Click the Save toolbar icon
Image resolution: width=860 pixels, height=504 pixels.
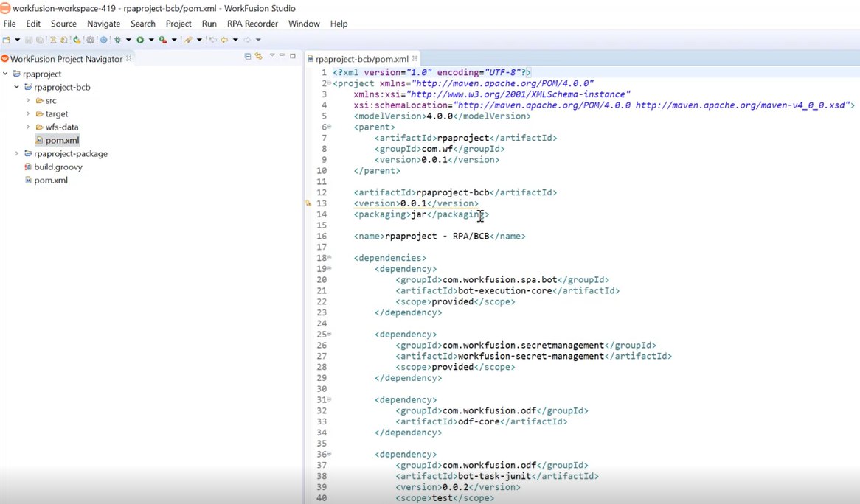click(29, 40)
